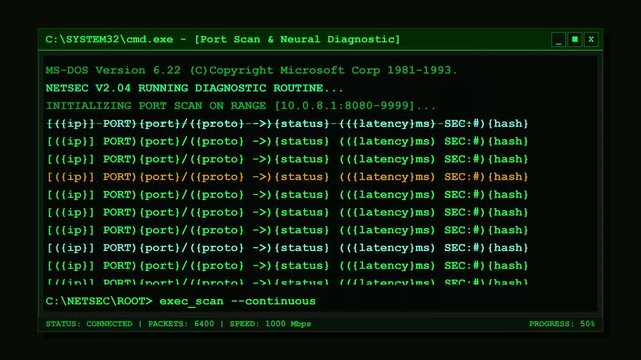
Task: Close the cmd.exe window with X
Action: [591, 40]
